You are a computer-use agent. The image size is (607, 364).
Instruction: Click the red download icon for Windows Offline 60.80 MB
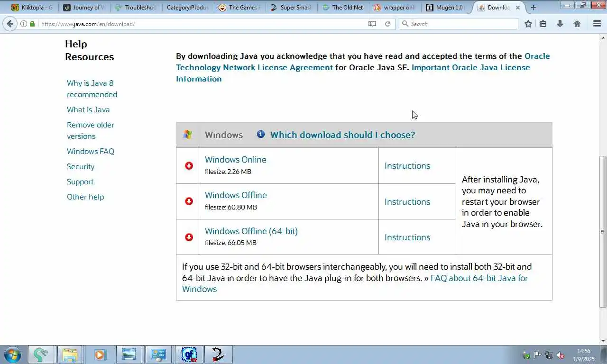click(x=189, y=201)
